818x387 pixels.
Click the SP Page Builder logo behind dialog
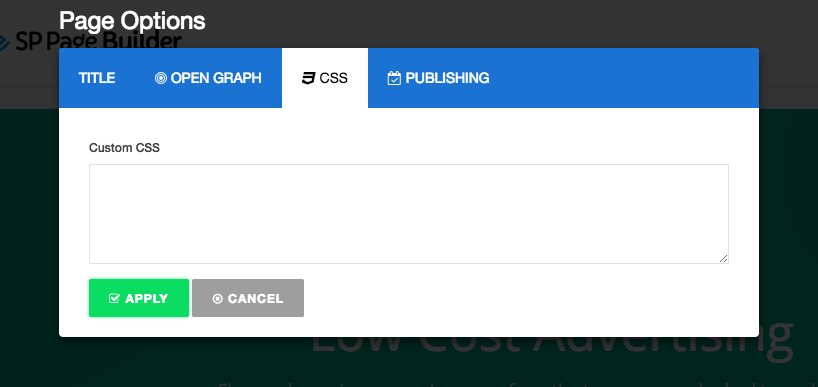pyautogui.click(x=90, y=41)
